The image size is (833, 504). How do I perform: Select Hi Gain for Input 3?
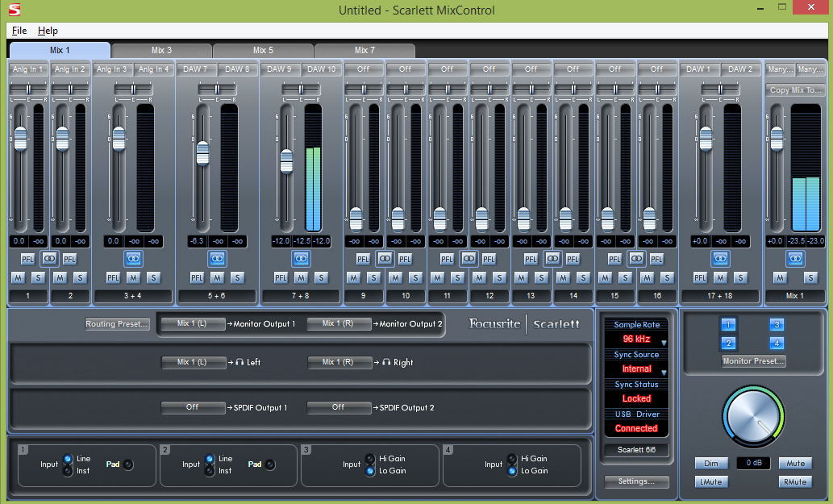click(x=371, y=459)
